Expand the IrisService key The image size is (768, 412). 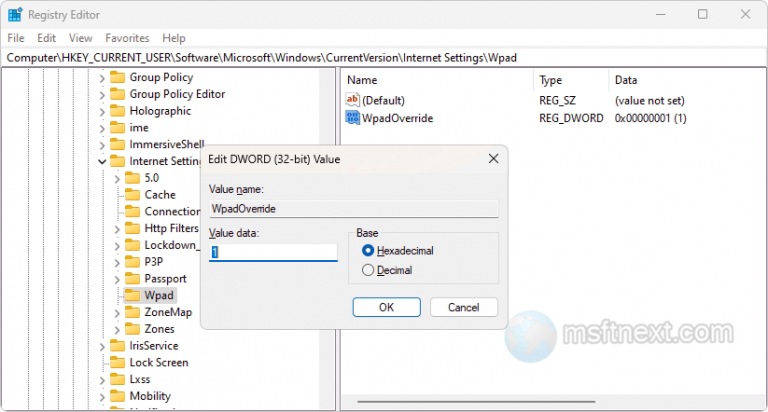(102, 346)
